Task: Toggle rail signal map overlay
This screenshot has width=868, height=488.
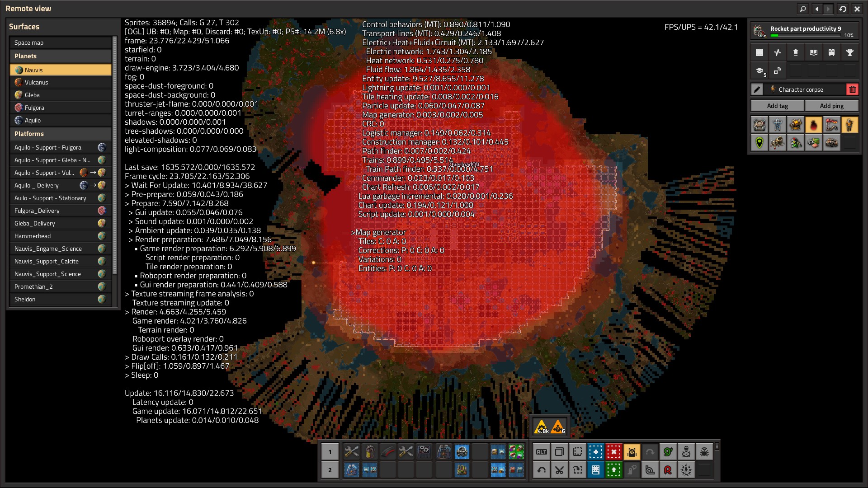Action: pos(796,143)
